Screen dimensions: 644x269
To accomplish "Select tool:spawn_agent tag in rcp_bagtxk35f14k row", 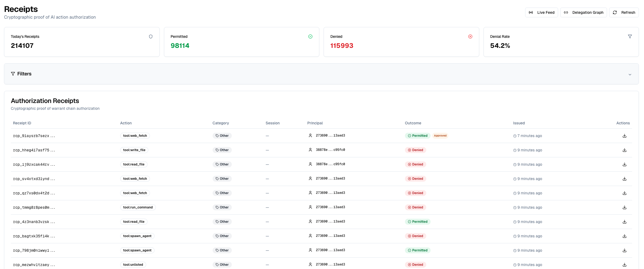I will tap(137, 236).
